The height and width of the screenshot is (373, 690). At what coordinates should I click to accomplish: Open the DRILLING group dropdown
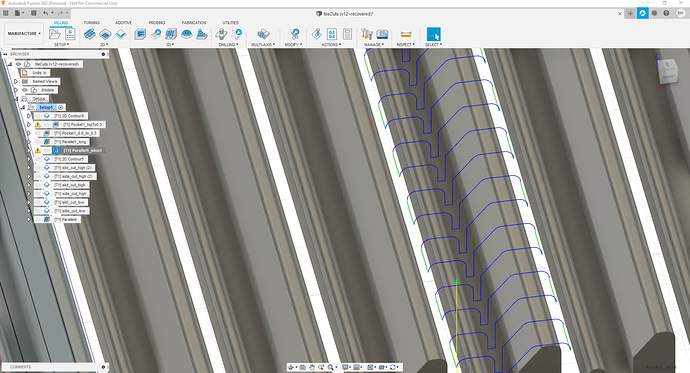228,44
